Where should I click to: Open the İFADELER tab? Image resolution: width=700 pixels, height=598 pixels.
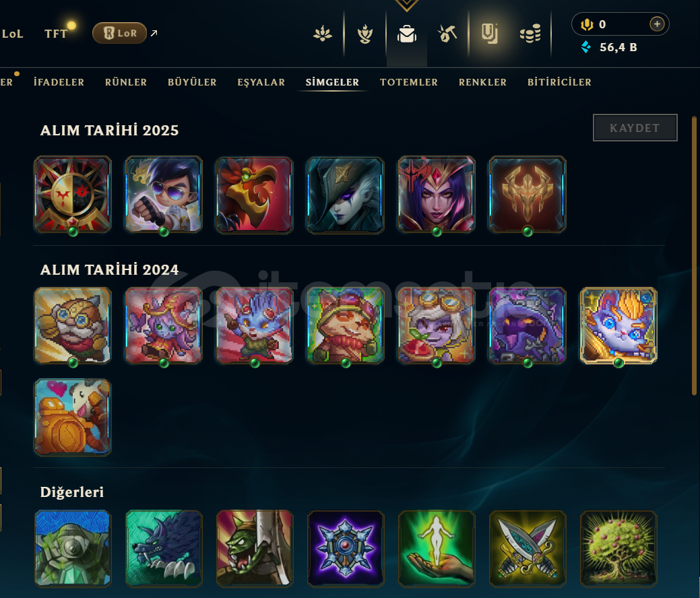(59, 82)
